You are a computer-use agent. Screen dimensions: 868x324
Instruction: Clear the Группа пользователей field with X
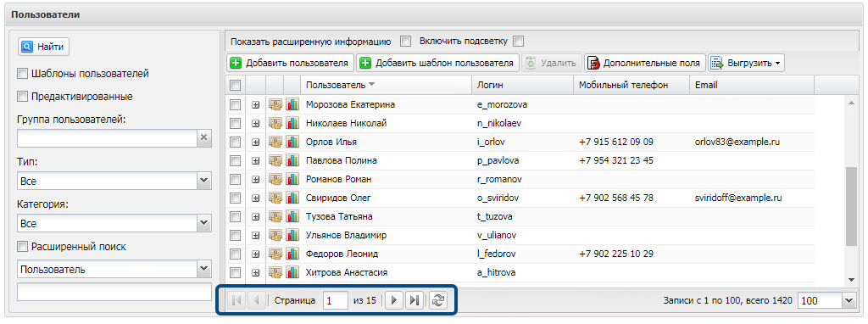click(204, 138)
